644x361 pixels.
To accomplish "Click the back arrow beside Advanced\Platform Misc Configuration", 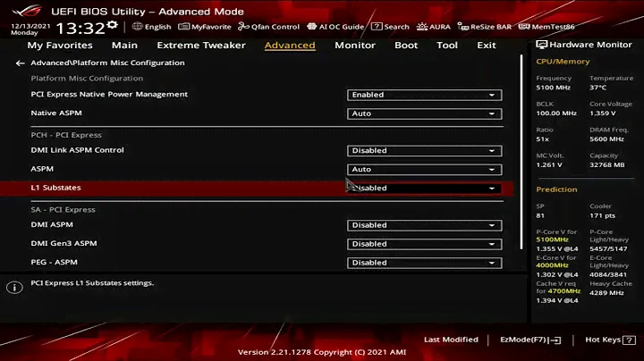I will pos(20,63).
